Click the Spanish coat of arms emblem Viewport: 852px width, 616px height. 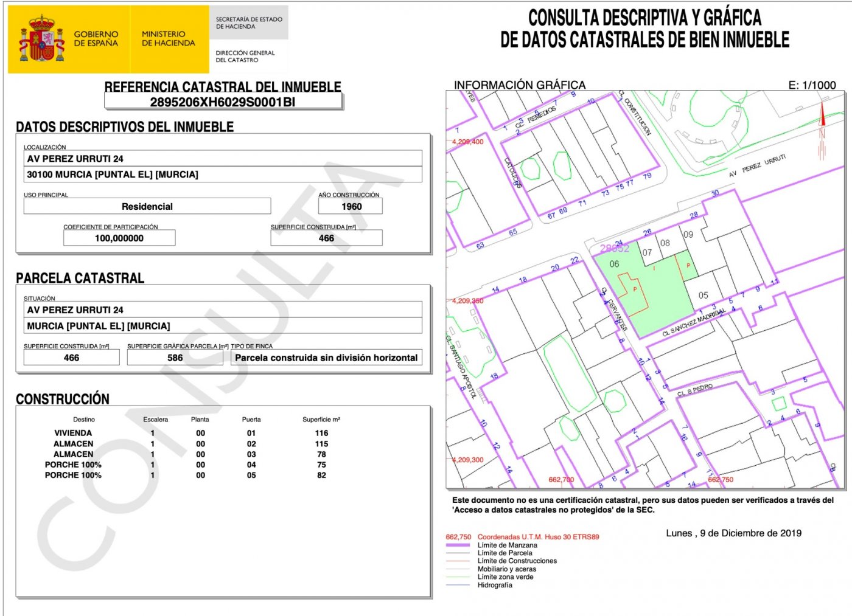point(41,40)
